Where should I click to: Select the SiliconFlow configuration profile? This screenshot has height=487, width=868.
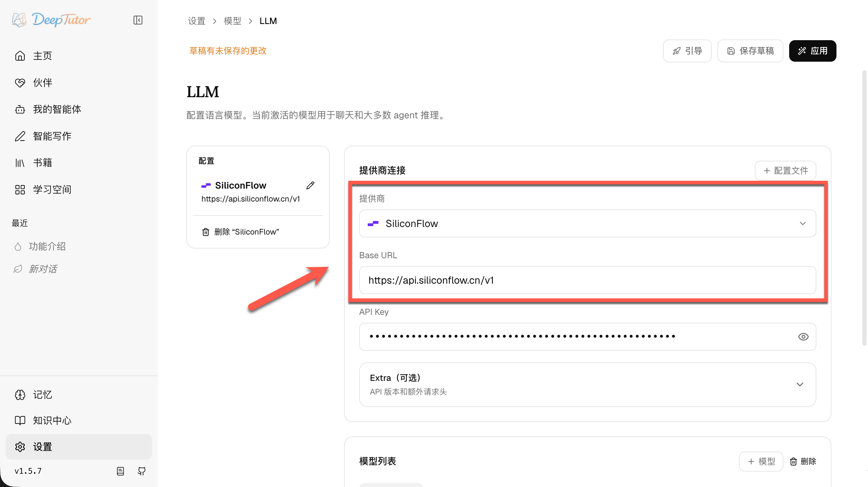[x=251, y=192]
